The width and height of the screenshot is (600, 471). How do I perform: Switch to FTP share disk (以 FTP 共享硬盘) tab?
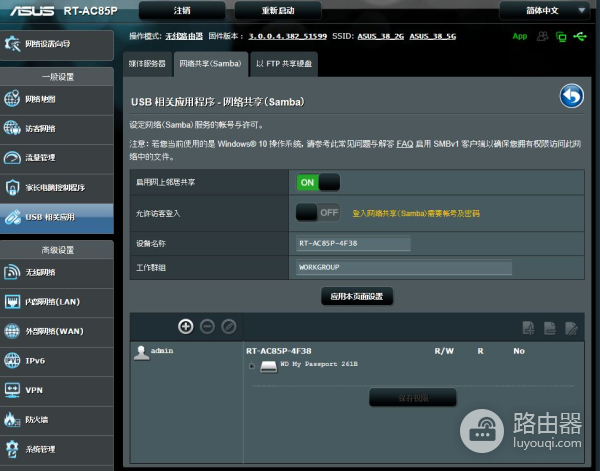pos(284,64)
